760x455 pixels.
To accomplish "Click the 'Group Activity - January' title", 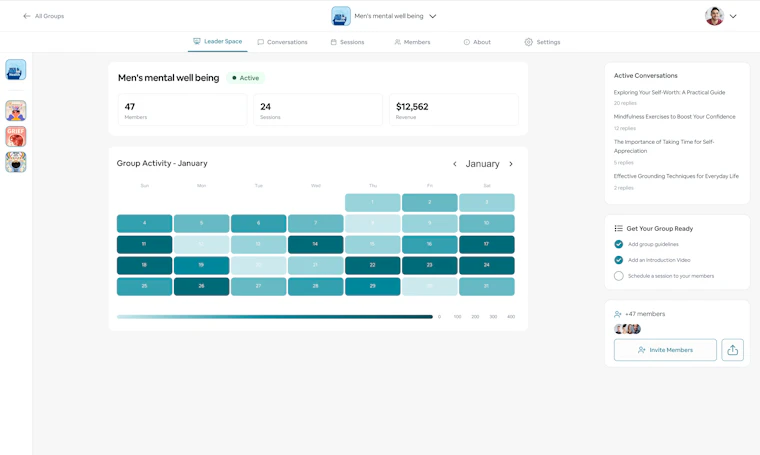I will 162,163.
